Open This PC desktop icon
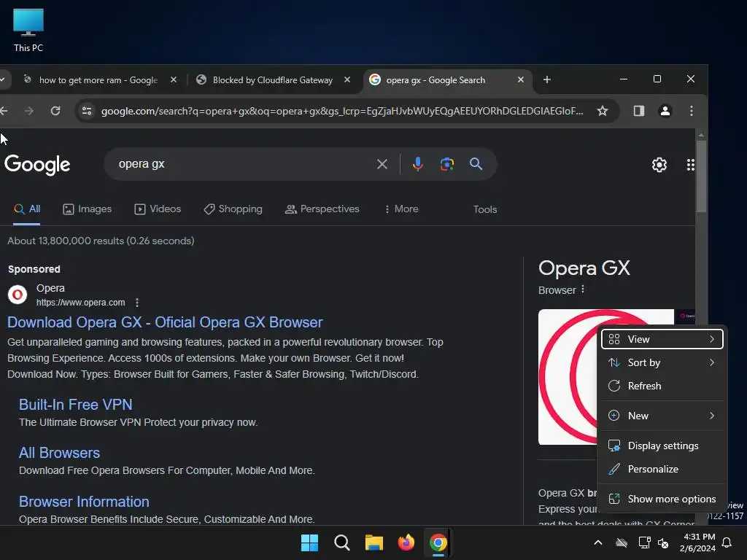 pyautogui.click(x=28, y=30)
